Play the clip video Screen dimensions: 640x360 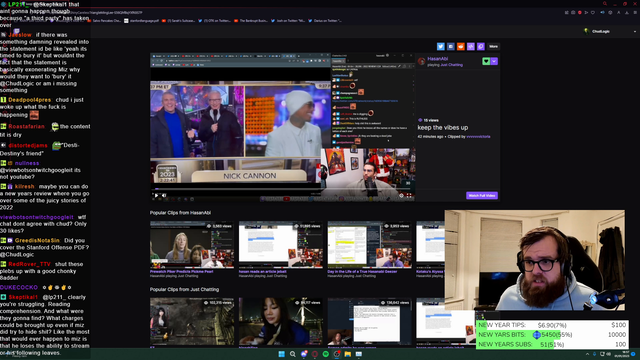(x=156, y=196)
